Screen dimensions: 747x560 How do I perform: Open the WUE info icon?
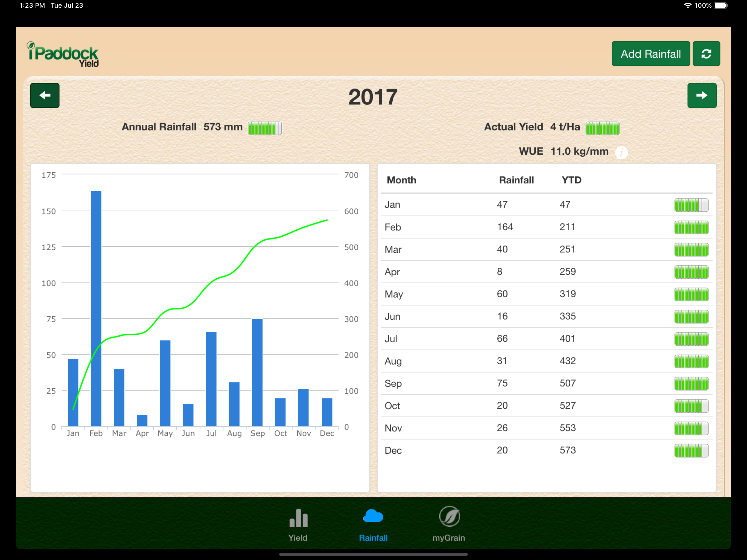click(621, 152)
